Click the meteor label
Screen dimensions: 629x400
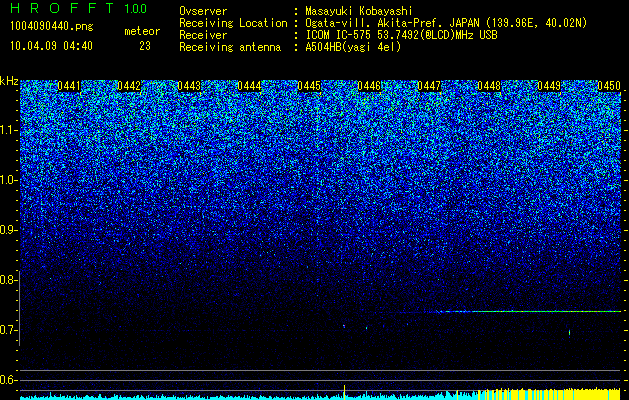(x=142, y=31)
